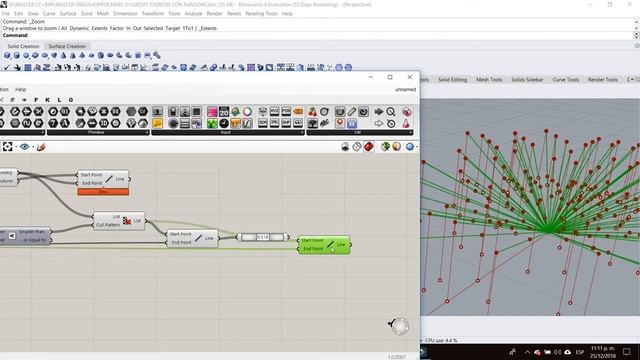Click the Rhino command history scrollbar
Viewport: 640px width, 360px height.
[x=636, y=24]
